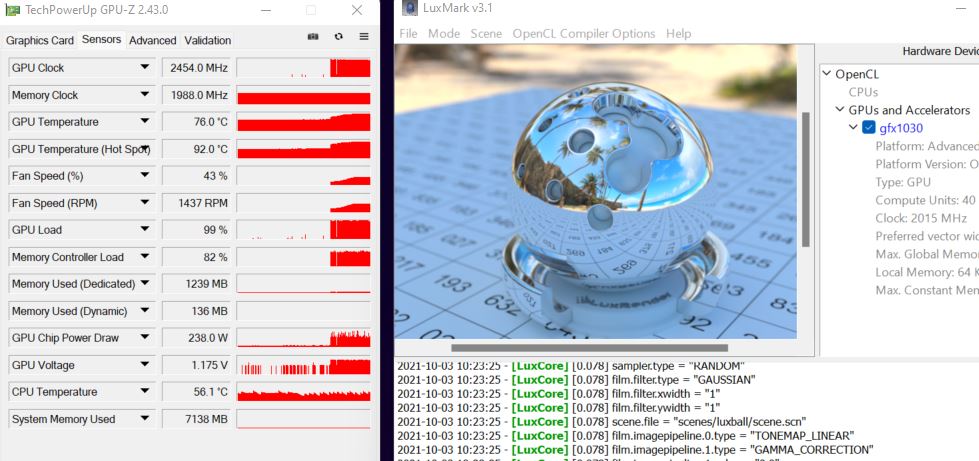Open the LuxMark File menu
979x461 pixels.
(408, 34)
